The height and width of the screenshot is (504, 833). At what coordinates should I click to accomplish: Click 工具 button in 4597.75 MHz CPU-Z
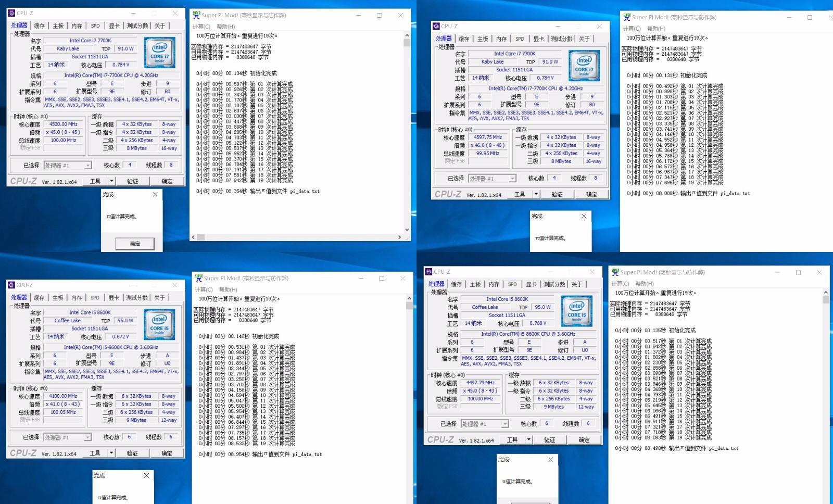coord(520,194)
